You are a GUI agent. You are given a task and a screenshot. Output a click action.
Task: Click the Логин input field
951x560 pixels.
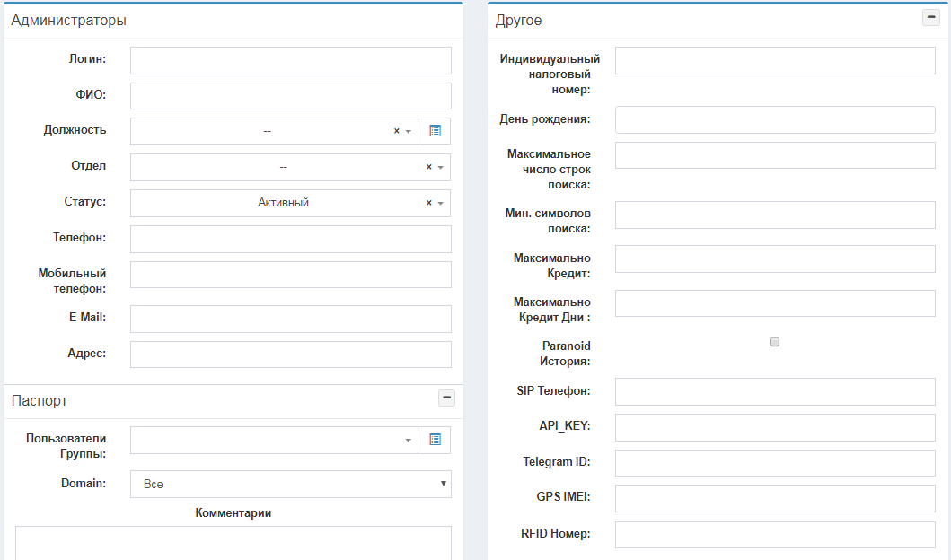290,60
